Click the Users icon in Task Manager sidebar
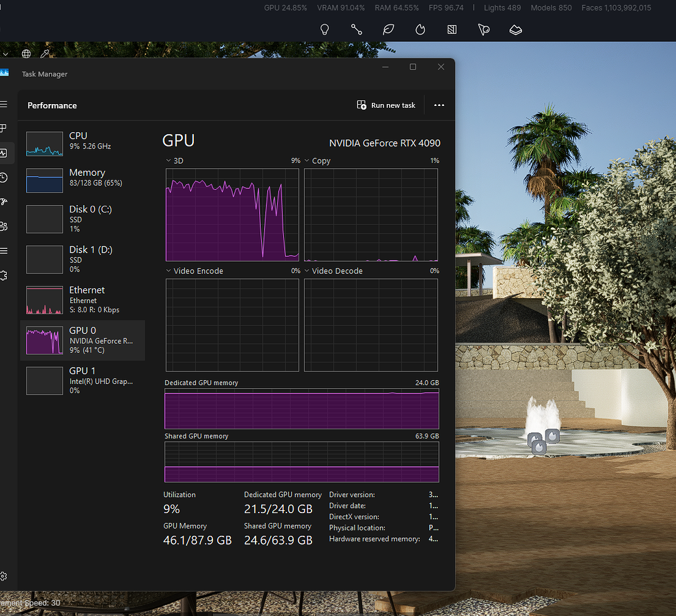The image size is (676, 616). click(4, 226)
